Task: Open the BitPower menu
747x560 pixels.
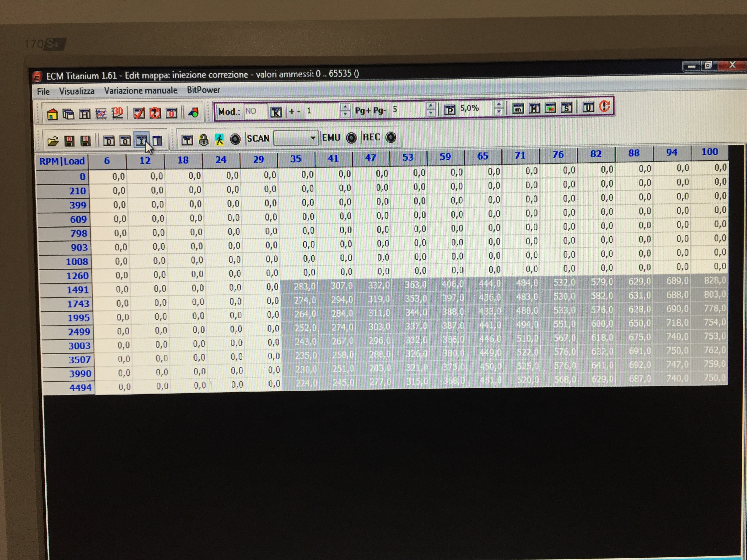Action: (x=203, y=90)
